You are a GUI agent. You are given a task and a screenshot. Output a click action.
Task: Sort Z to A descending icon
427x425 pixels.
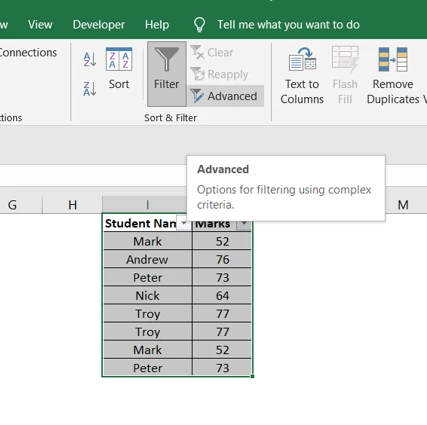coord(90,89)
